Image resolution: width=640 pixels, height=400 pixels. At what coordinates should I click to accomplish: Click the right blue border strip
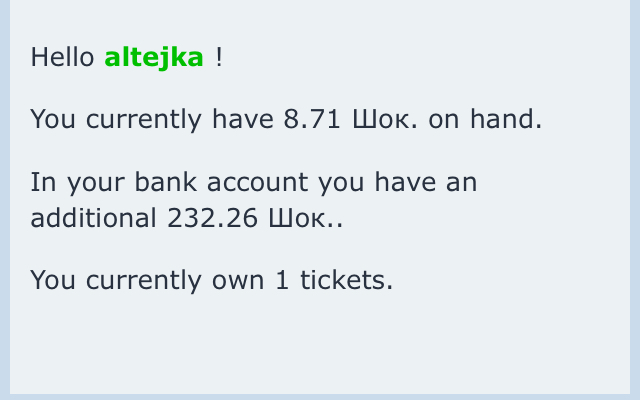coord(635,200)
